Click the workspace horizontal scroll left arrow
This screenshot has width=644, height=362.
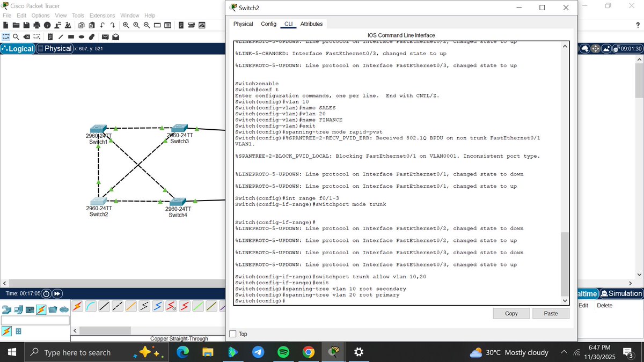[x=4, y=283]
